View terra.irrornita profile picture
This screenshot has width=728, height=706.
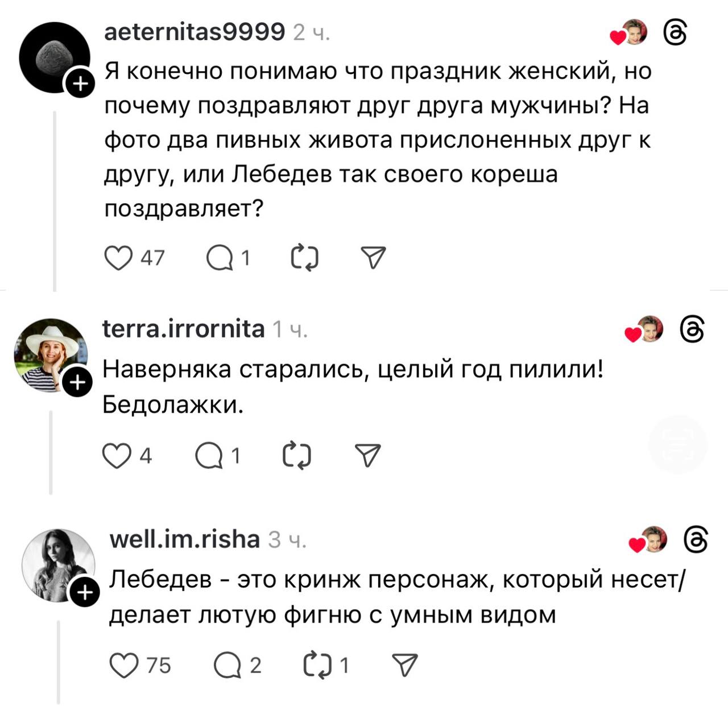click(x=50, y=354)
